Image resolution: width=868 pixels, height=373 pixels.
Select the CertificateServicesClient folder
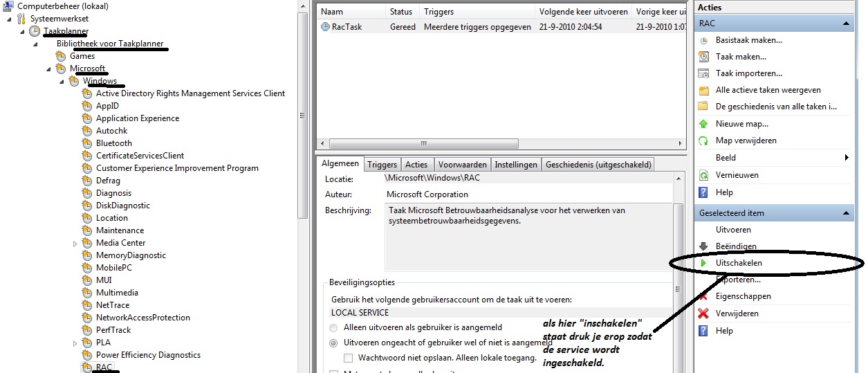(x=140, y=156)
